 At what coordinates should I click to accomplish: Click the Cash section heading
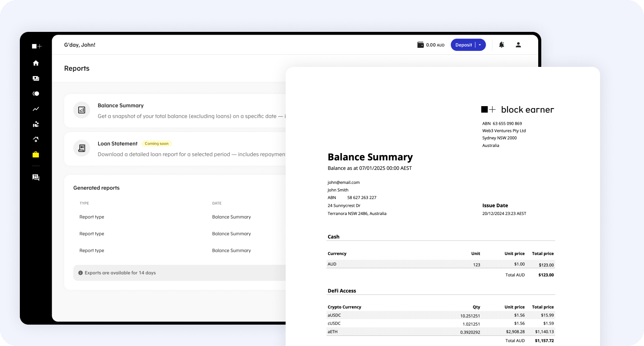click(x=333, y=237)
